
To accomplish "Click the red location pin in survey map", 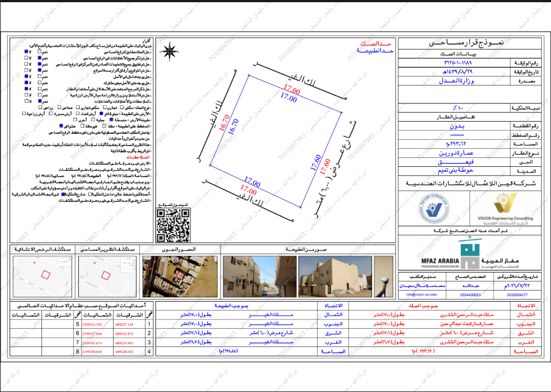I will (x=95, y=263).
